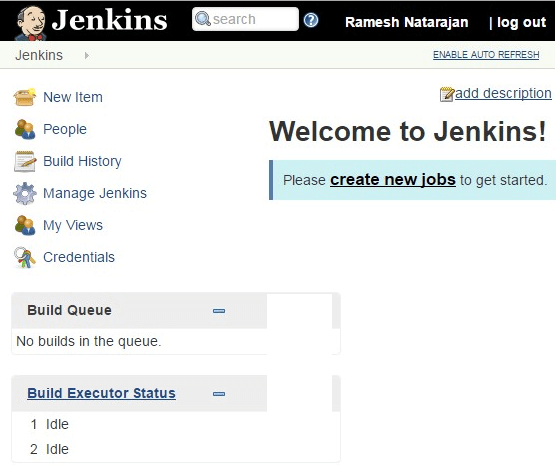Click the New Item box icon
Screen dimensions: 556x465
[x=24, y=97]
